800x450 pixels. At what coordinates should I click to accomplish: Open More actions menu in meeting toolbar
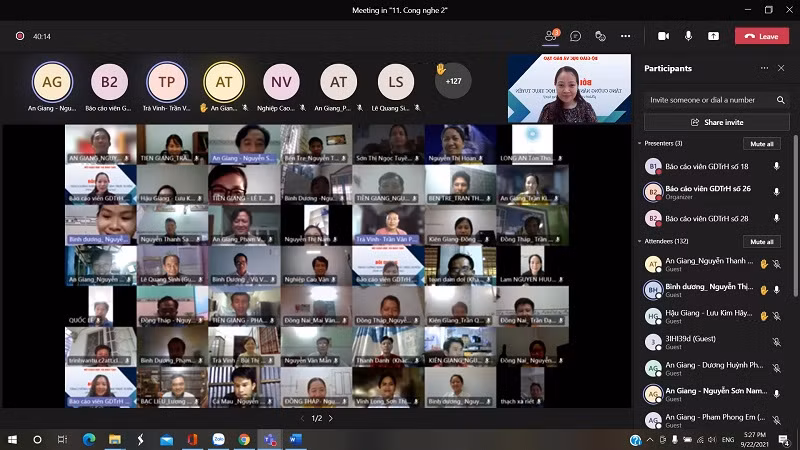[626, 36]
